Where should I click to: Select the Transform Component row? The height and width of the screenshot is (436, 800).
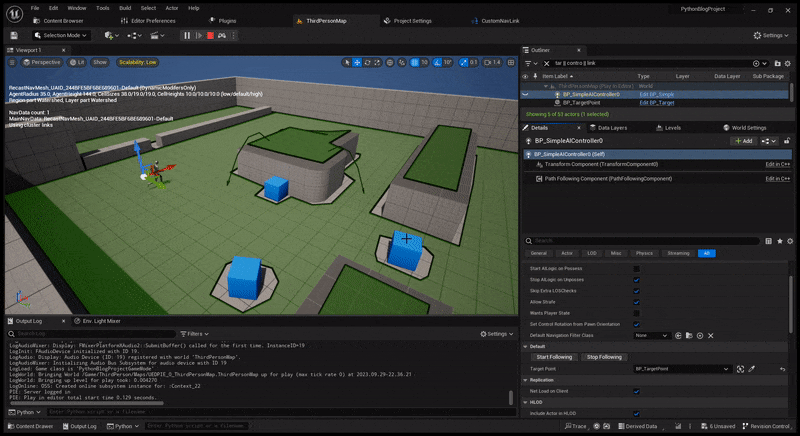coord(657,164)
